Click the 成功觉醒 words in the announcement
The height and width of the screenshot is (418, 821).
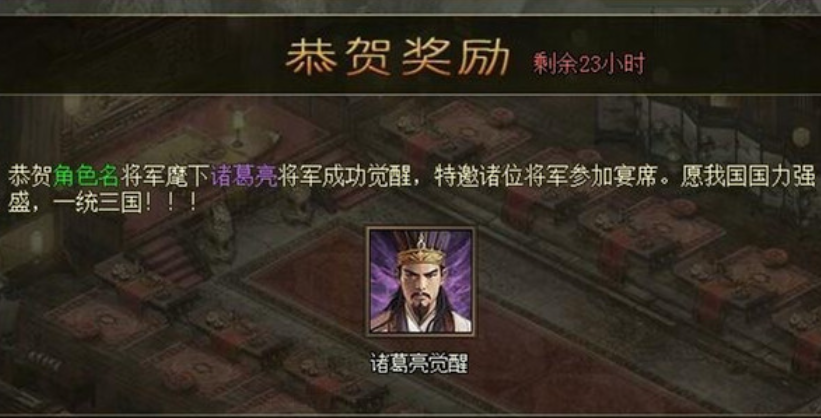[367, 177]
